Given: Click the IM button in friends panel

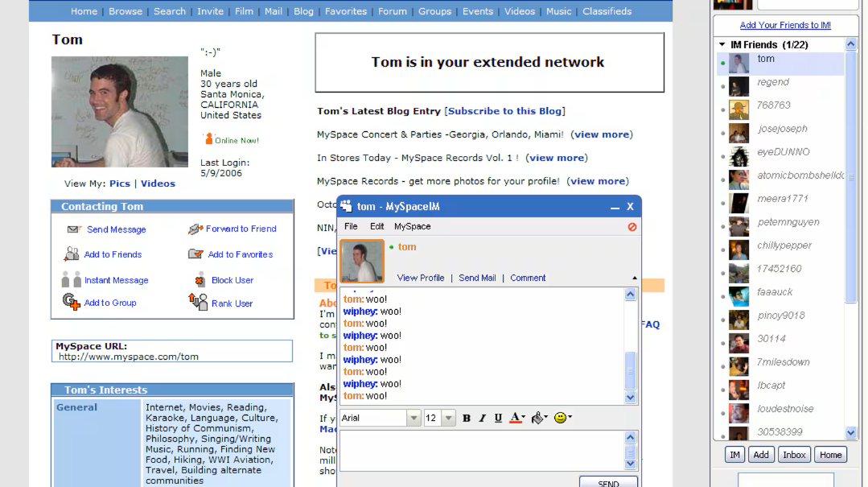Looking at the screenshot, I should click(734, 455).
